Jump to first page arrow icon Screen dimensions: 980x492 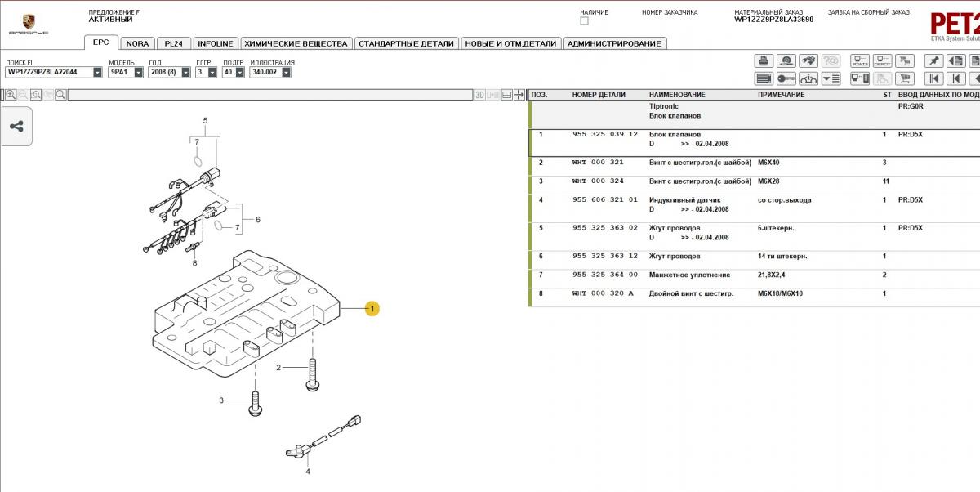(x=933, y=79)
